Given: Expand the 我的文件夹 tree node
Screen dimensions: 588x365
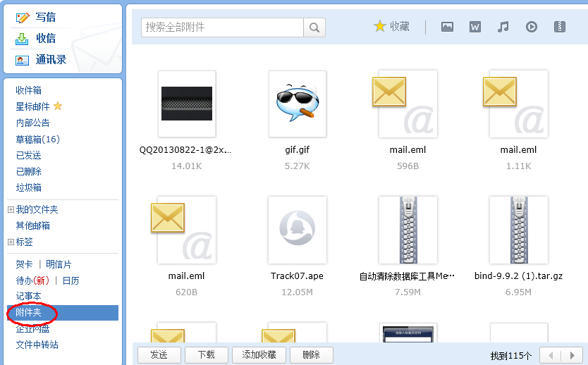Looking at the screenshot, I should [11, 210].
